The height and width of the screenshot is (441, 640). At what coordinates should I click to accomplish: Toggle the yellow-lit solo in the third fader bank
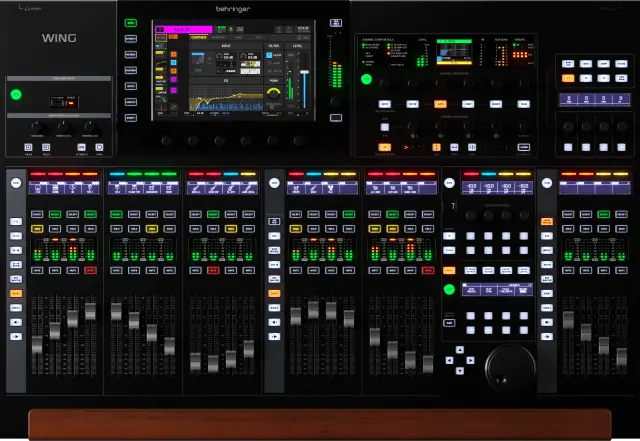point(231,229)
